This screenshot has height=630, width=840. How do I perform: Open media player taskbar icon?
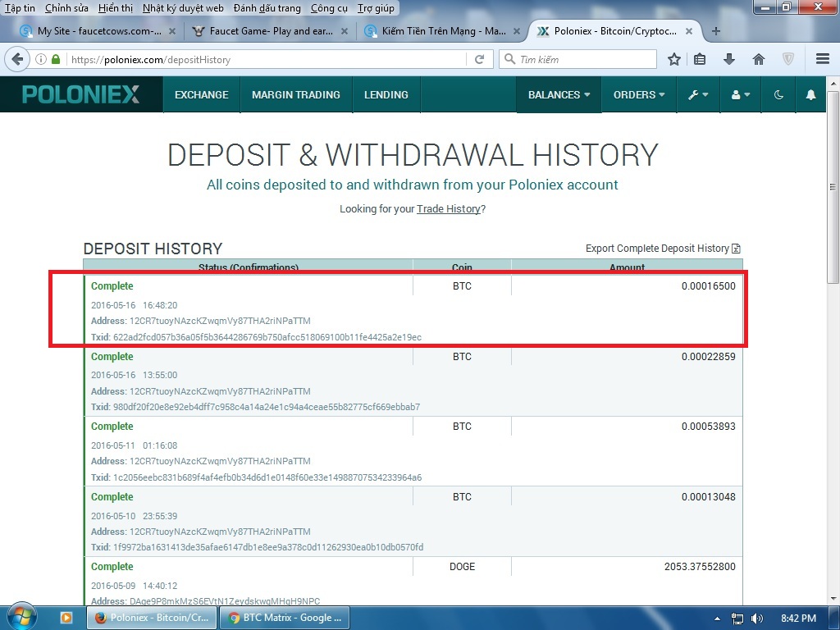pyautogui.click(x=66, y=618)
